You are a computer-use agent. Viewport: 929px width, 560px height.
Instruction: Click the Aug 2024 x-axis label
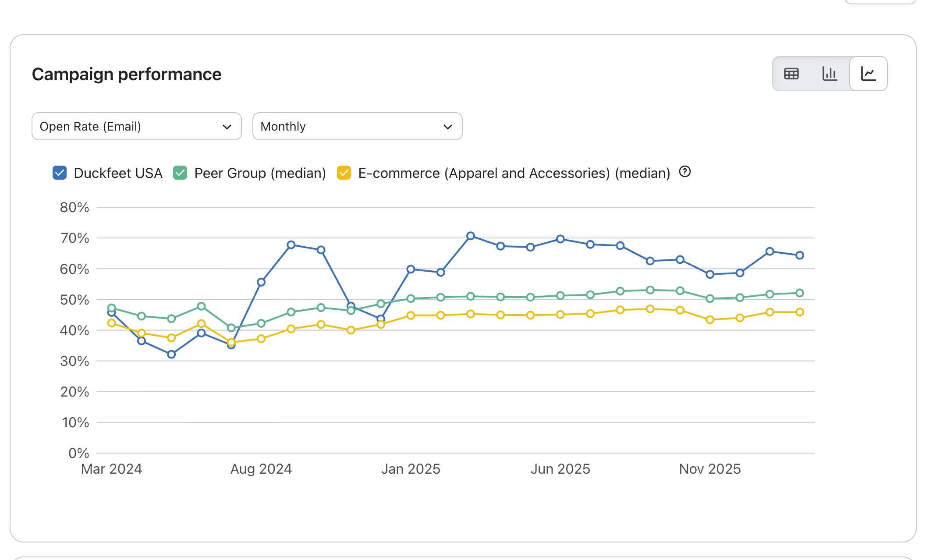coord(261,469)
